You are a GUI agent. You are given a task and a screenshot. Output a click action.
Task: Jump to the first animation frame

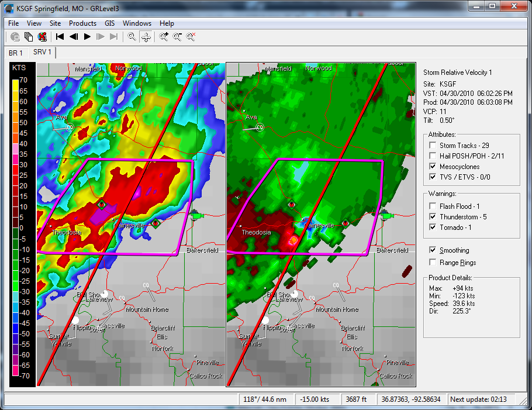point(60,37)
